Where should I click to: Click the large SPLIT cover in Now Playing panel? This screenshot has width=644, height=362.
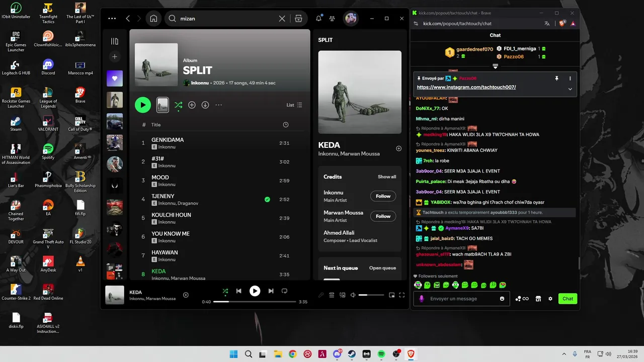click(360, 92)
